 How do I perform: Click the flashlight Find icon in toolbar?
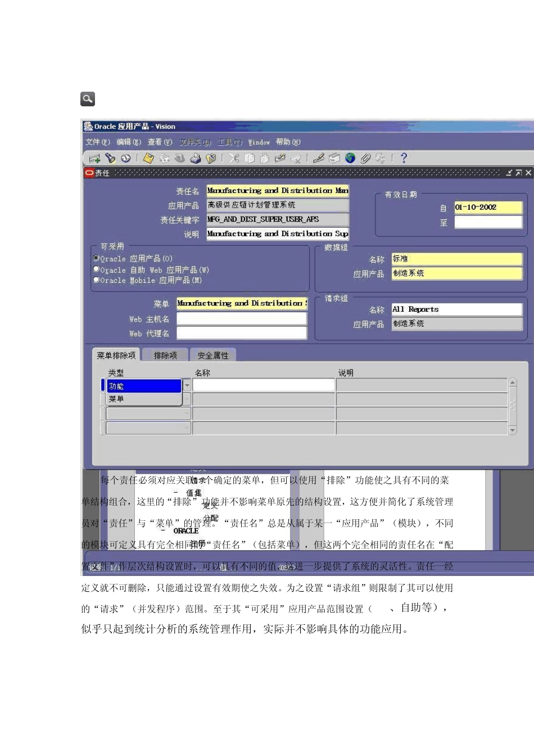click(110, 159)
